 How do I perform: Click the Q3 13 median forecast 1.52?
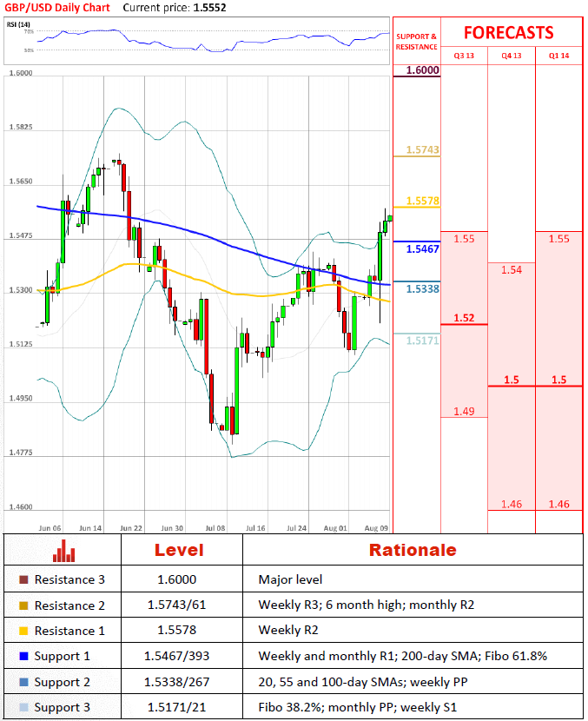tap(464, 318)
